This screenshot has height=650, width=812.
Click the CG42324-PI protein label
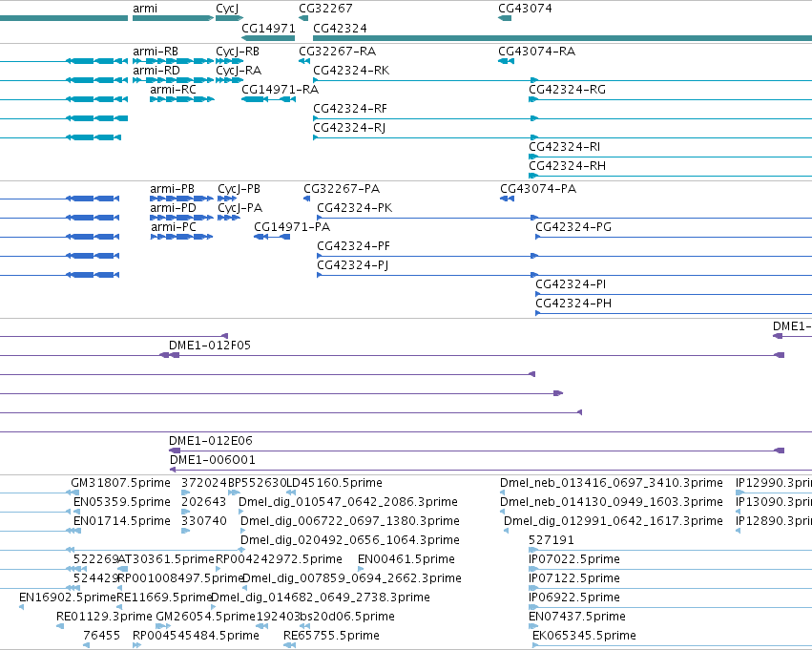click(x=571, y=284)
